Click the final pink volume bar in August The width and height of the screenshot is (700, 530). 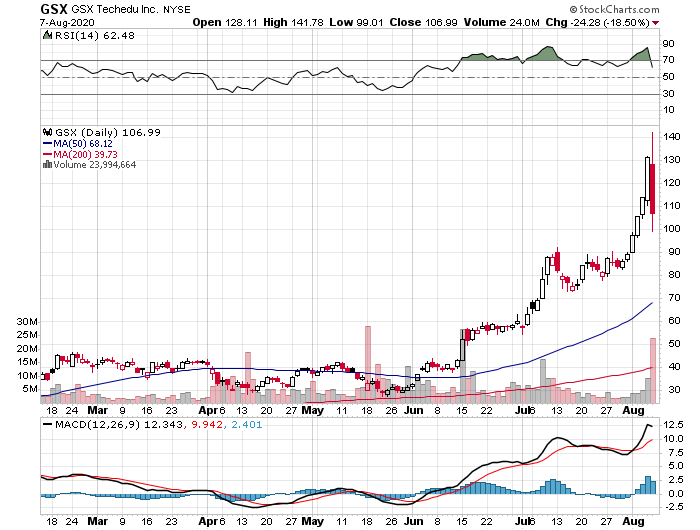point(653,371)
